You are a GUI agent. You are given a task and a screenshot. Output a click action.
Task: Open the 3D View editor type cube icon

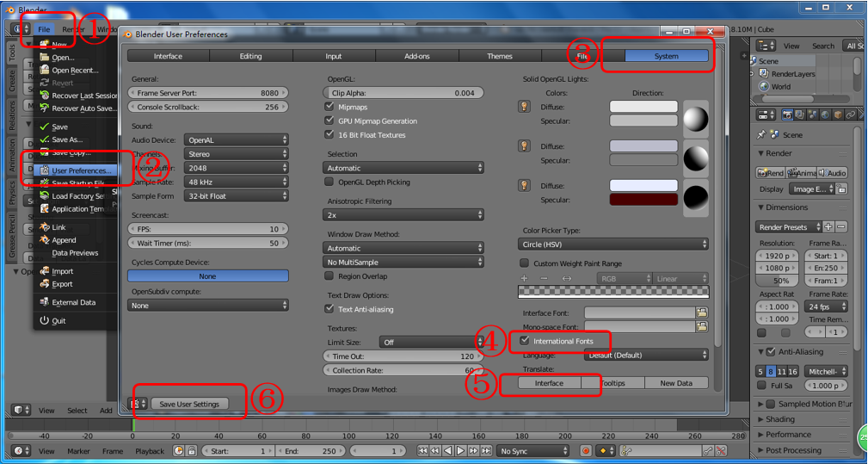pyautogui.click(x=22, y=410)
